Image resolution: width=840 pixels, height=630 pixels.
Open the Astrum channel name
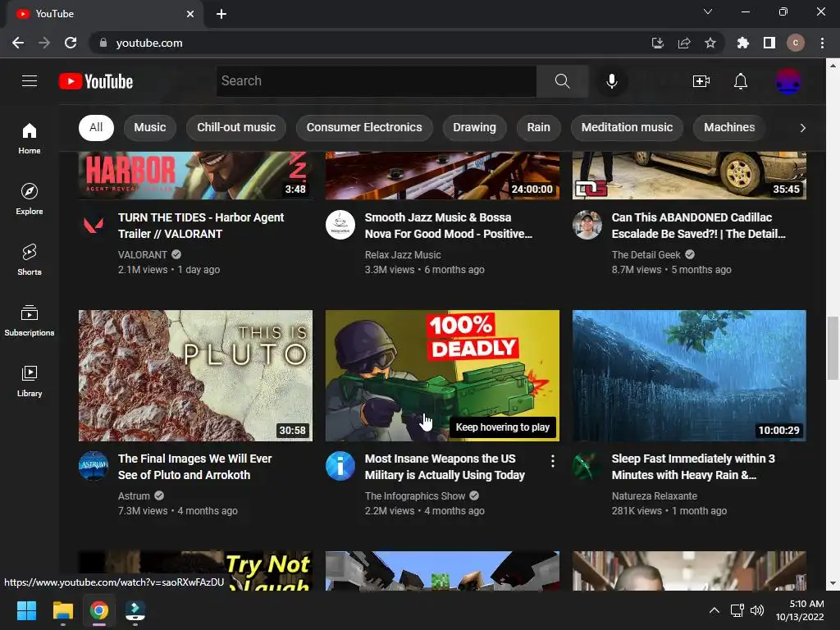[134, 496]
